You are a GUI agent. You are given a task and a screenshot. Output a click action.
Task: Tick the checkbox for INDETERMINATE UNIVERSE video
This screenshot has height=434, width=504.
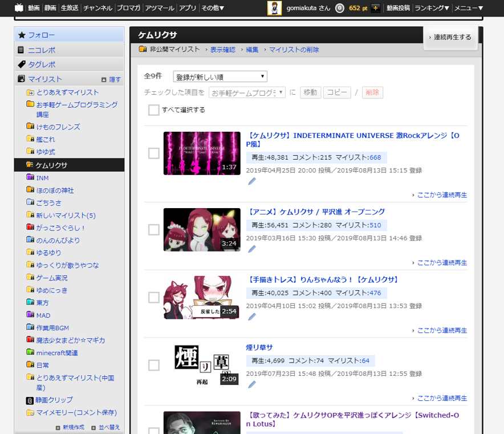click(x=153, y=153)
